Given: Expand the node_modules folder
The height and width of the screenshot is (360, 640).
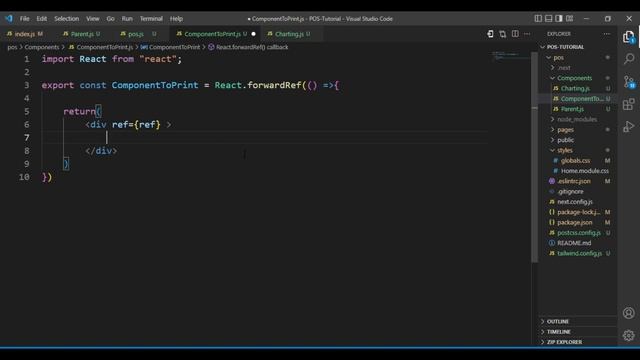Looking at the screenshot, I should 578,119.
